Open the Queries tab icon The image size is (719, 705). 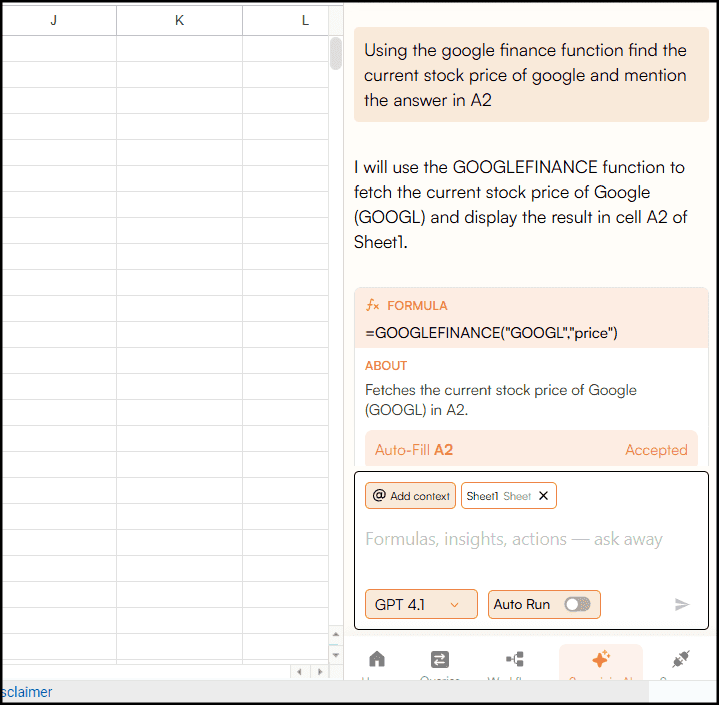click(x=440, y=660)
